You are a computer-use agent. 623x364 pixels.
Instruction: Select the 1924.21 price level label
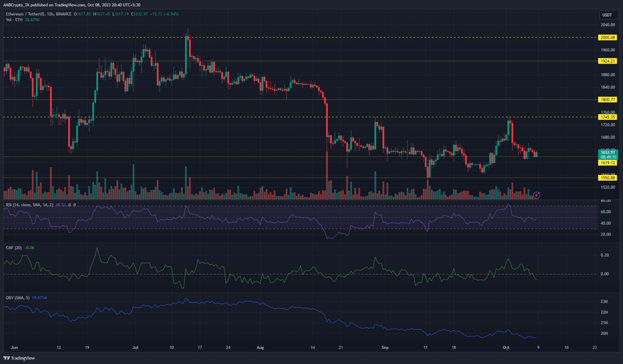pyautogui.click(x=608, y=61)
